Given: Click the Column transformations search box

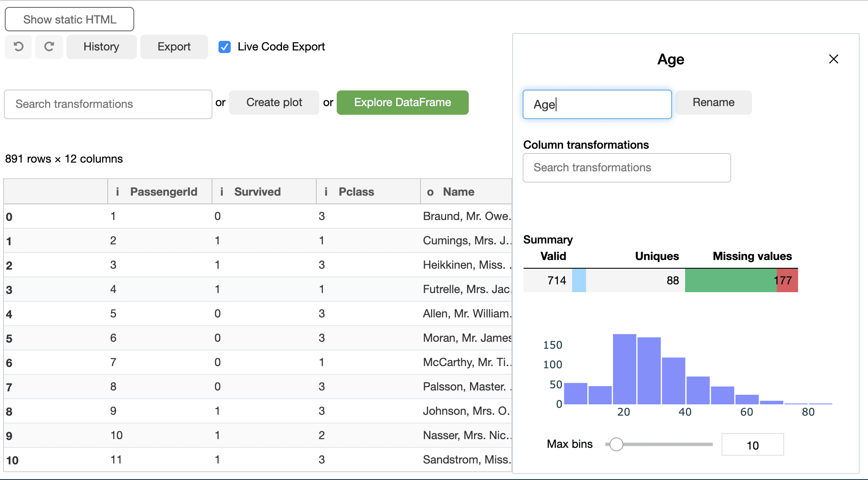Looking at the screenshot, I should pyautogui.click(x=626, y=168).
